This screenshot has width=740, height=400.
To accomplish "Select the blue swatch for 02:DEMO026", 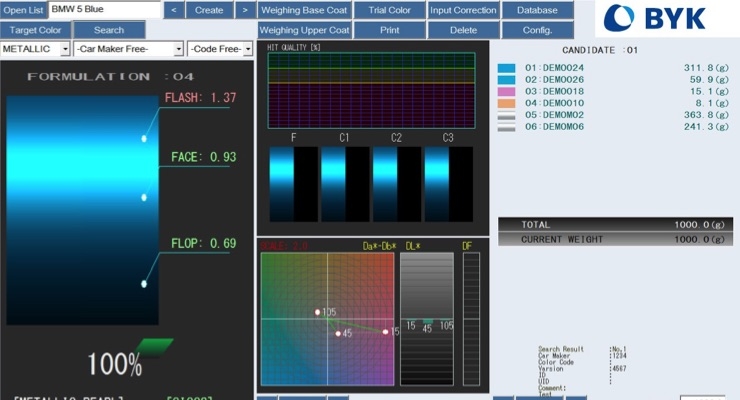I will pos(506,80).
